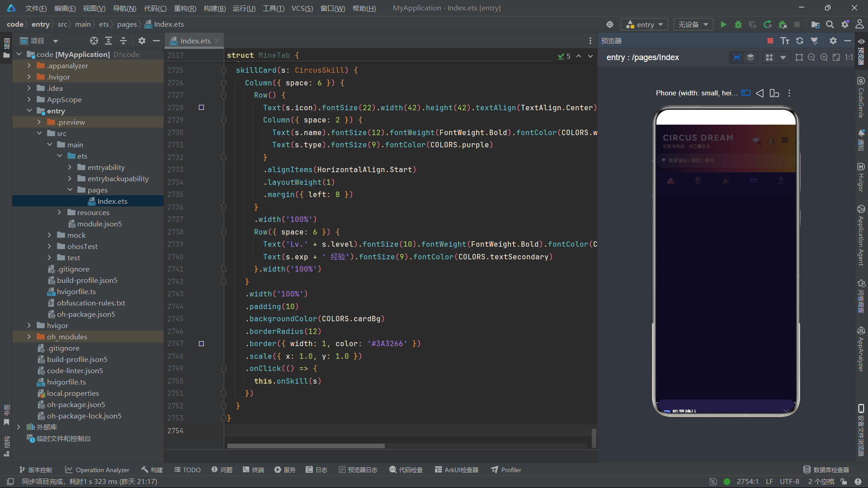This screenshot has width=868, height=488.
Task: Stop the previewer with red square
Action: click(770, 41)
